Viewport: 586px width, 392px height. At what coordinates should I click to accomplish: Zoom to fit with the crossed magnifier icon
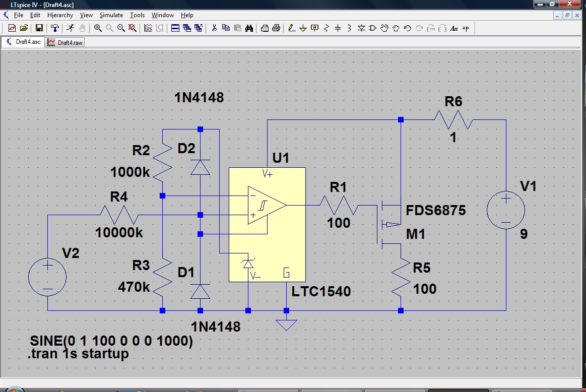click(x=133, y=28)
